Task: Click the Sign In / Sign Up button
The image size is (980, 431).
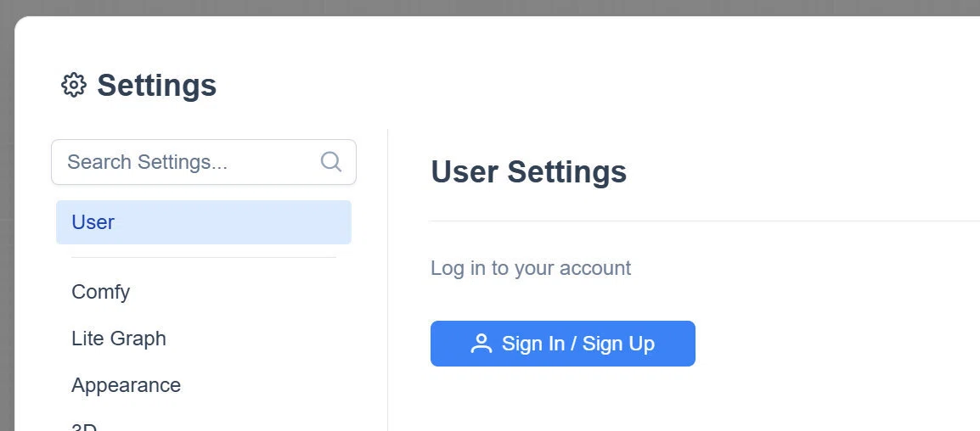Action: pyautogui.click(x=562, y=344)
